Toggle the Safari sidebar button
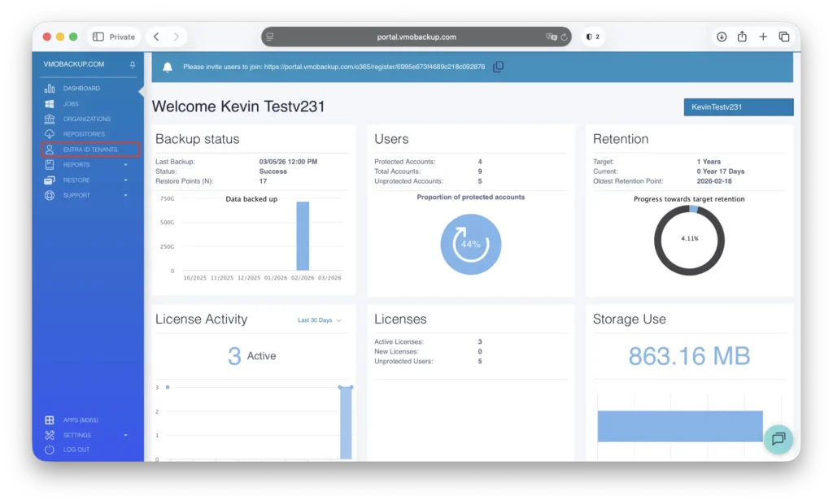The image size is (833, 504). tap(98, 37)
